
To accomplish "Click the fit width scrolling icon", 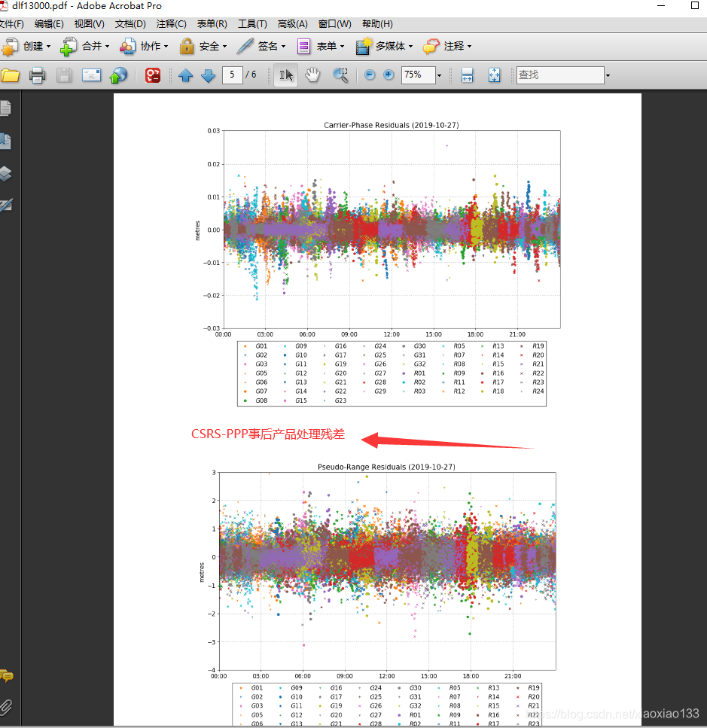I will (x=467, y=75).
